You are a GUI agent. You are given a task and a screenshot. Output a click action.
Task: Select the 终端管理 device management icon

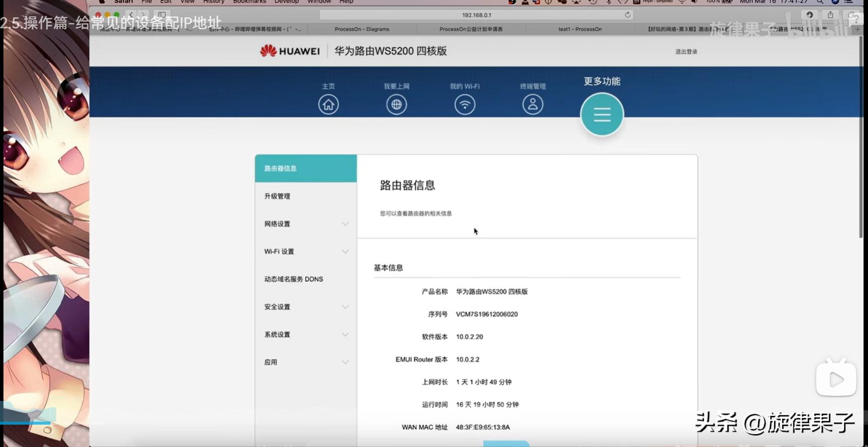[x=533, y=104]
